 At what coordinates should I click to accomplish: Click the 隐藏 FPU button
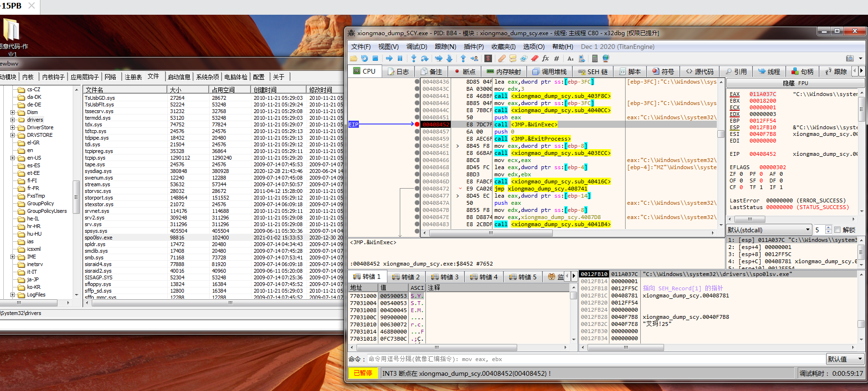coord(795,83)
